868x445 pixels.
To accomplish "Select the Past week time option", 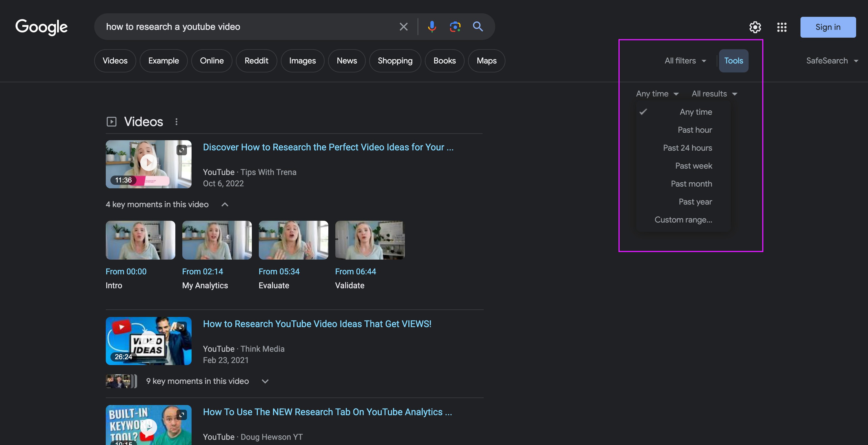I will (694, 166).
